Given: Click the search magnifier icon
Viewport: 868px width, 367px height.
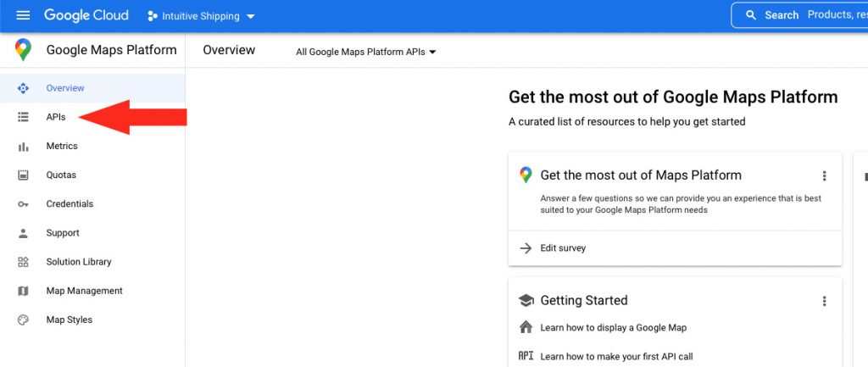Looking at the screenshot, I should pyautogui.click(x=751, y=15).
